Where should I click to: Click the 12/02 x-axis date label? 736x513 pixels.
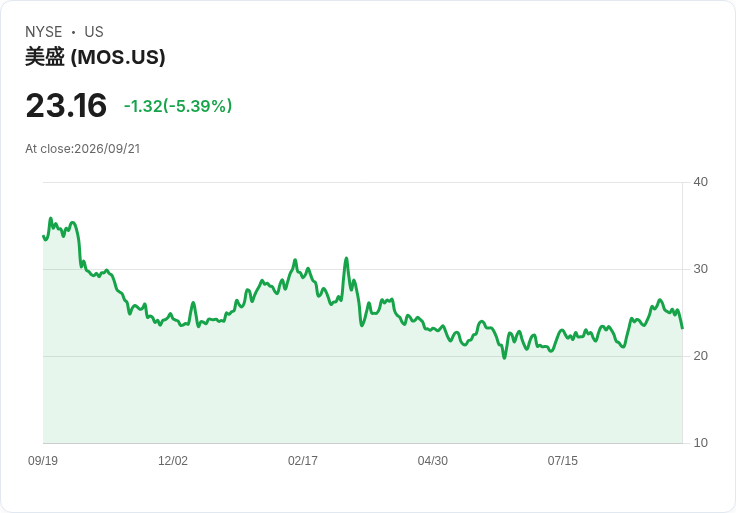coord(173,461)
